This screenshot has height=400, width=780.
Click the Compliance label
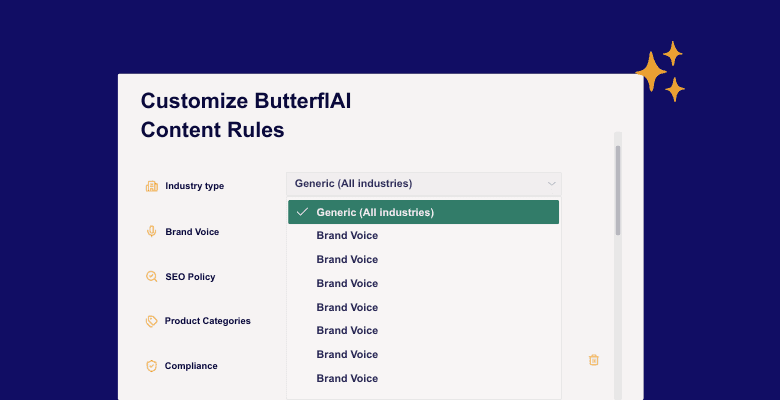[191, 366]
